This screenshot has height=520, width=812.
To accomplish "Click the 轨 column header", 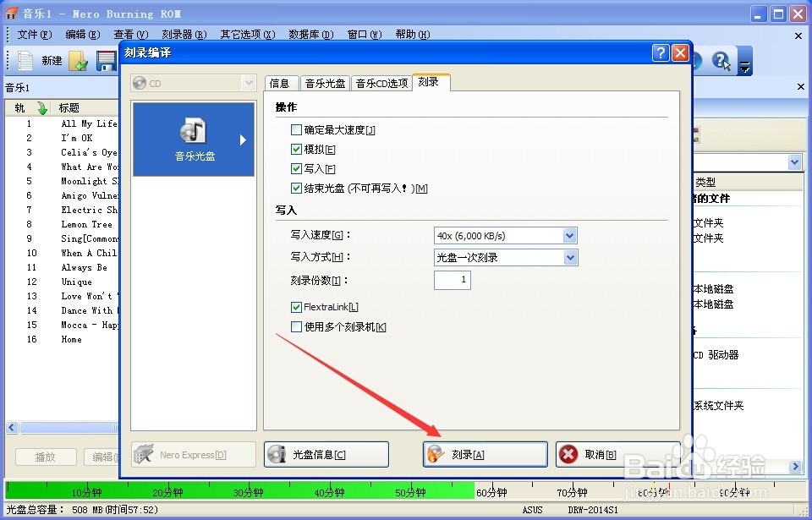I will [19, 107].
